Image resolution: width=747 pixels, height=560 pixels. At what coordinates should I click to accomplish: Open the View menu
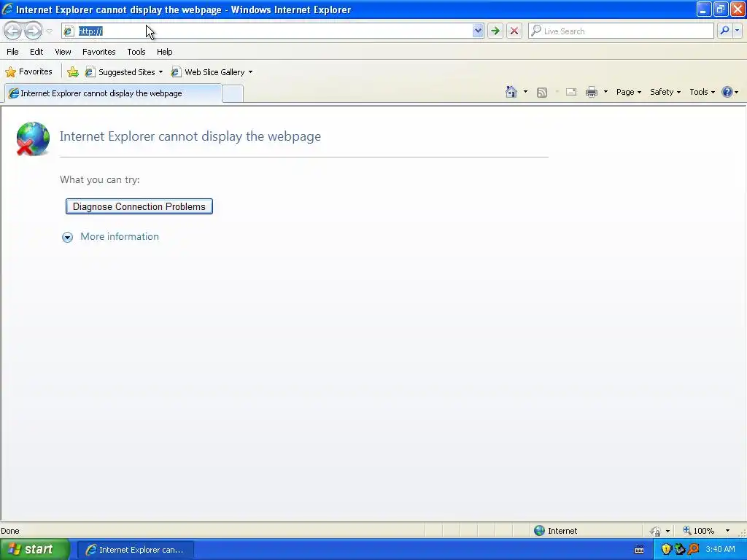(x=63, y=52)
